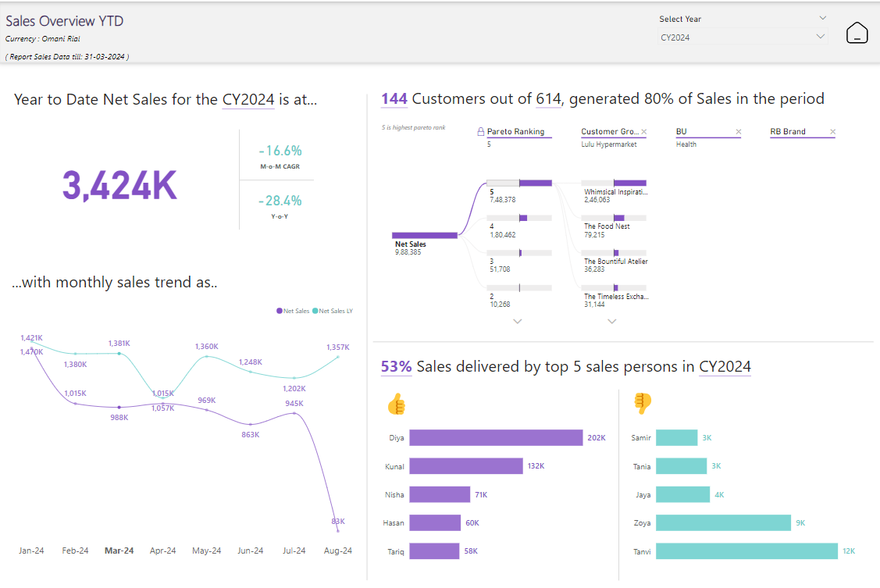The height and width of the screenshot is (588, 880).
Task: Remove the BU level using its X icon
Action: (739, 132)
